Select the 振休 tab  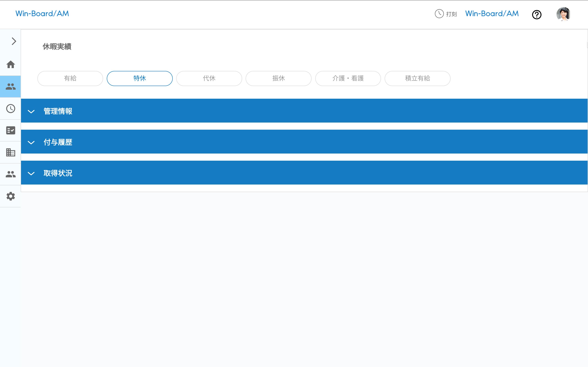pos(278,78)
